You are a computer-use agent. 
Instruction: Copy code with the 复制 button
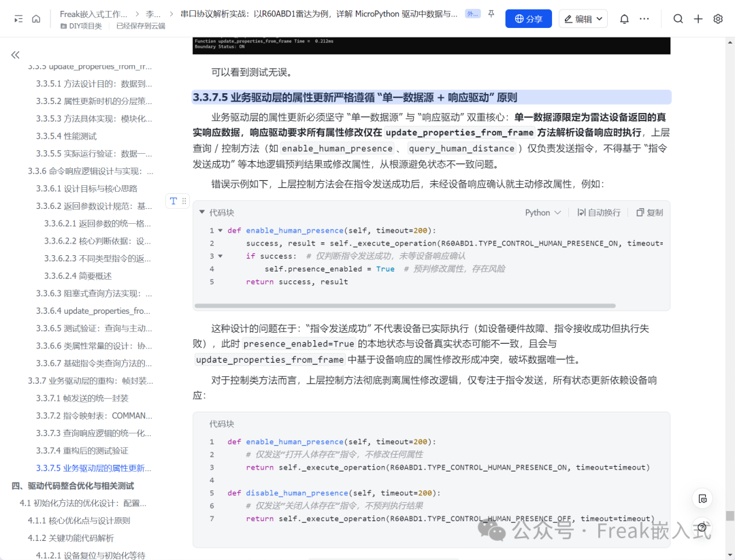pos(650,213)
